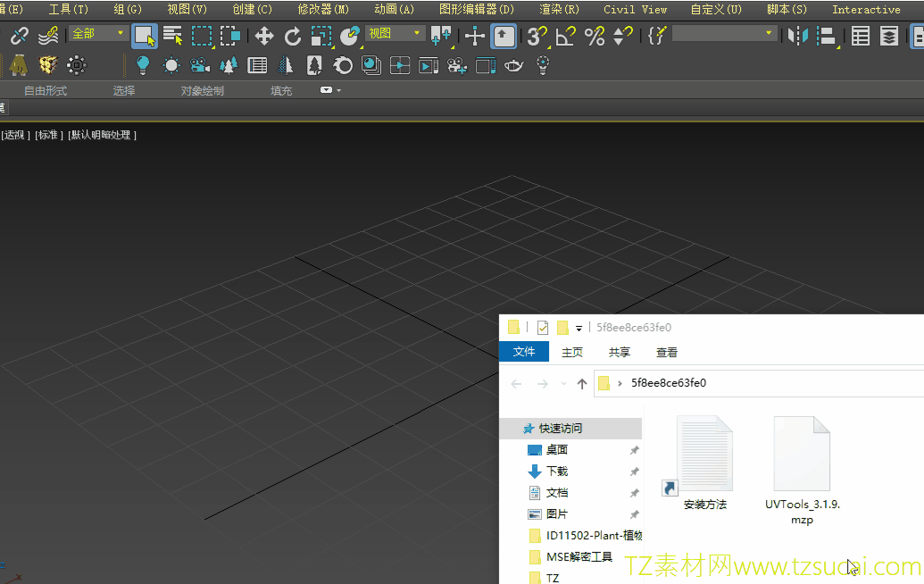Click the Mirror tool icon
The width and height of the screenshot is (924, 584).
(797, 37)
